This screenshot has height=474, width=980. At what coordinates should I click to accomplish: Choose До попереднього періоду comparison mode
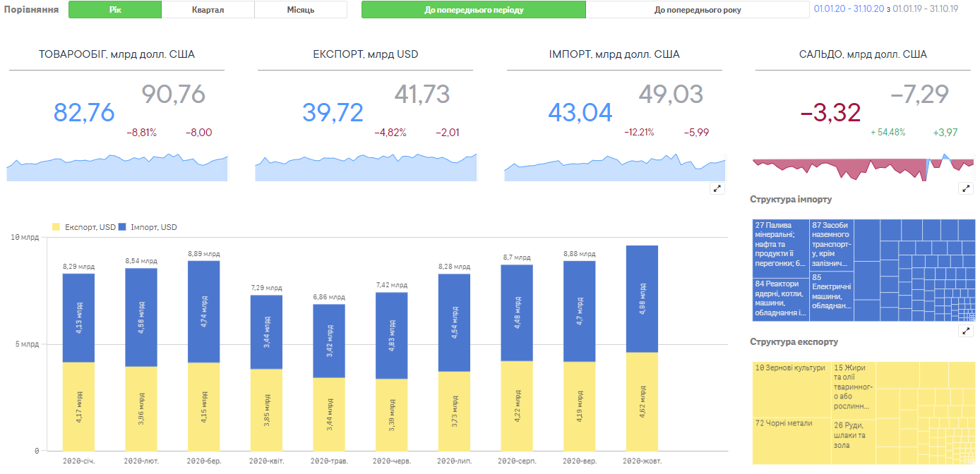click(x=474, y=10)
